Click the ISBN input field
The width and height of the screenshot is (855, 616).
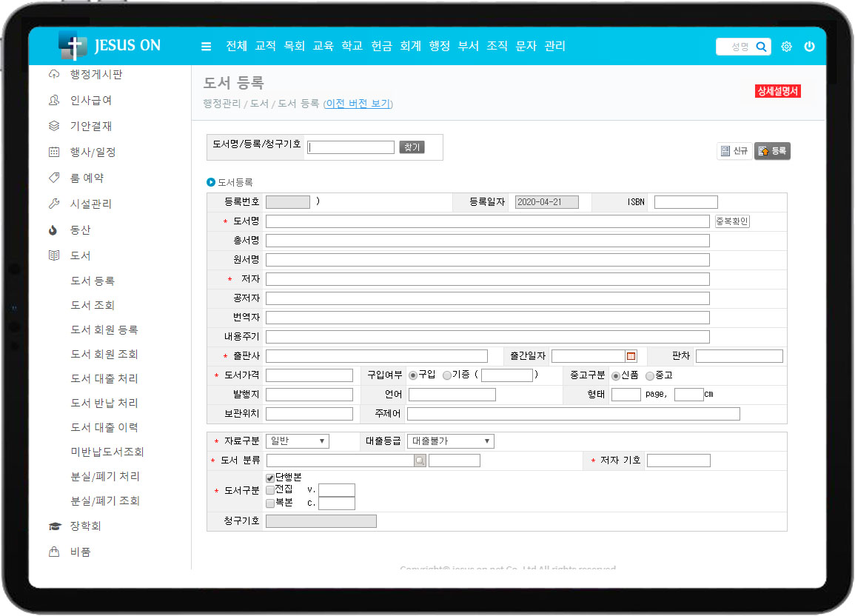[x=685, y=202]
